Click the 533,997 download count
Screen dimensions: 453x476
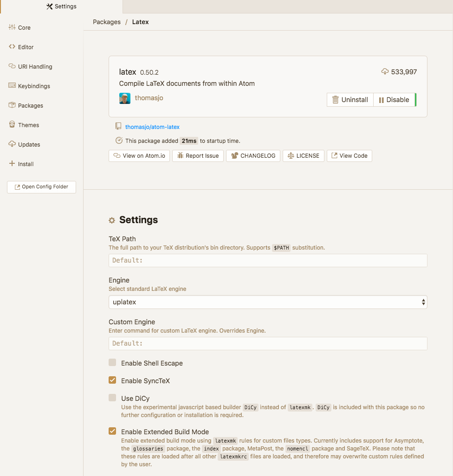(x=404, y=72)
